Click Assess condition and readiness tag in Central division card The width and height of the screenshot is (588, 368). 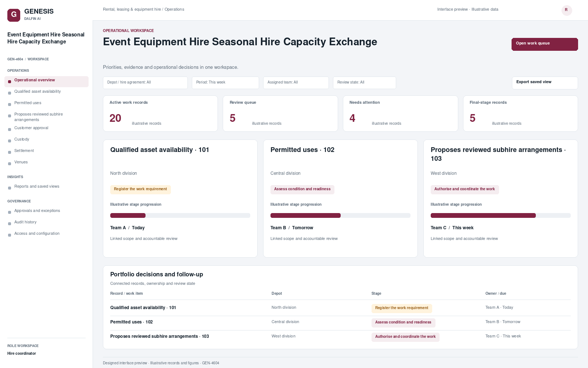302,190
